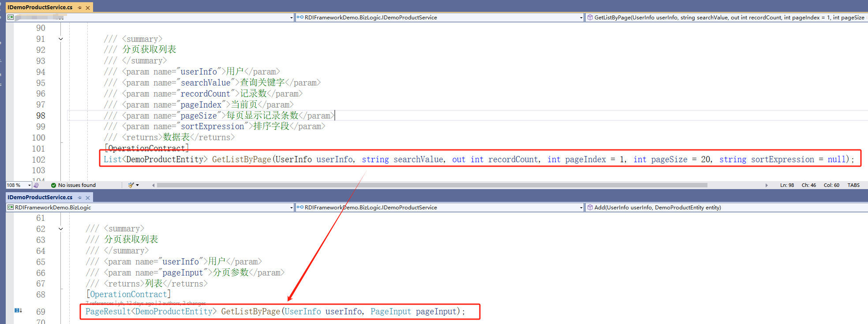The width and height of the screenshot is (868, 324).
Task: Pin the lower IDemoProductService.cs tab
Action: point(80,197)
